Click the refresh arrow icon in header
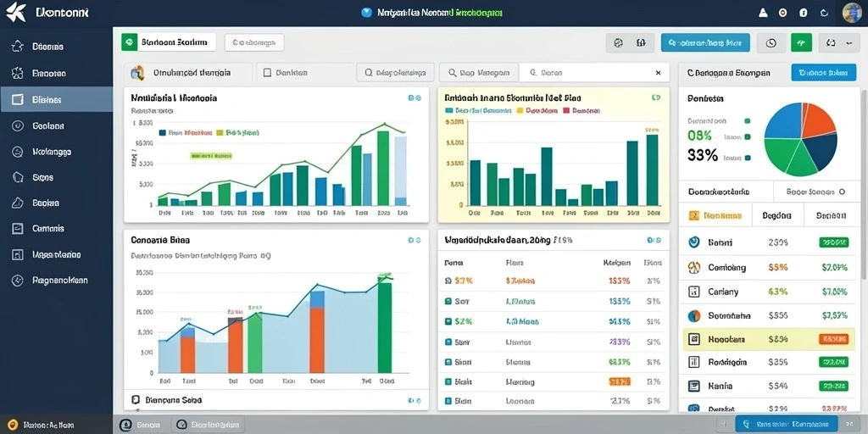 [x=824, y=13]
